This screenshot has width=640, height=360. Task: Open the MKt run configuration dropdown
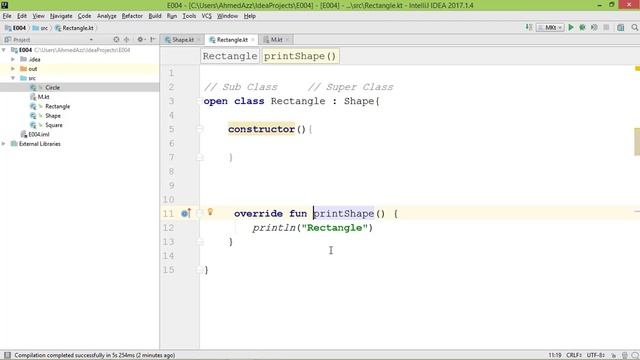(x=550, y=27)
